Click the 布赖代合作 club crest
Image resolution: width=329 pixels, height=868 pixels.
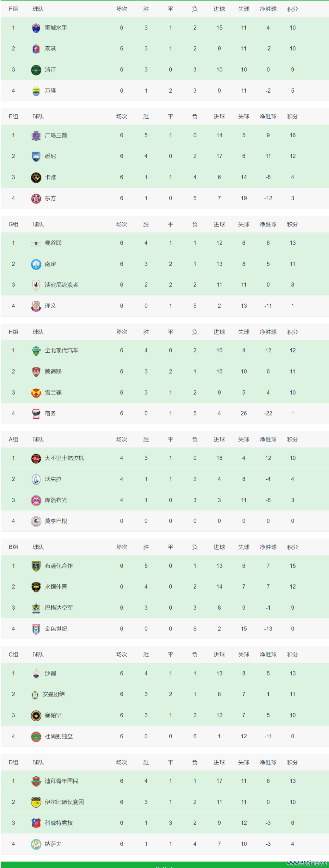[36, 566]
